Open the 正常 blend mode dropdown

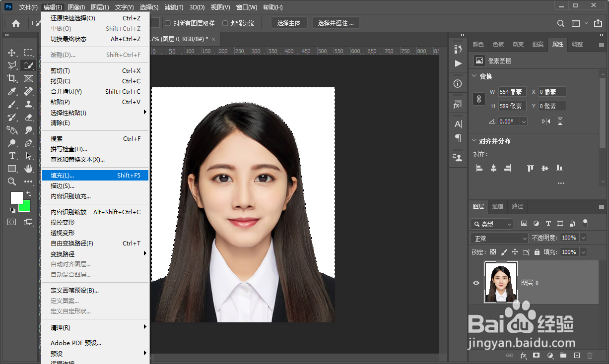499,238
